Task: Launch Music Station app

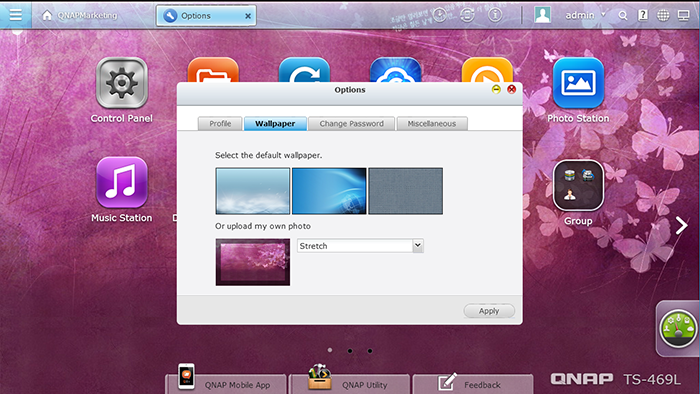Action: pyautogui.click(x=121, y=182)
